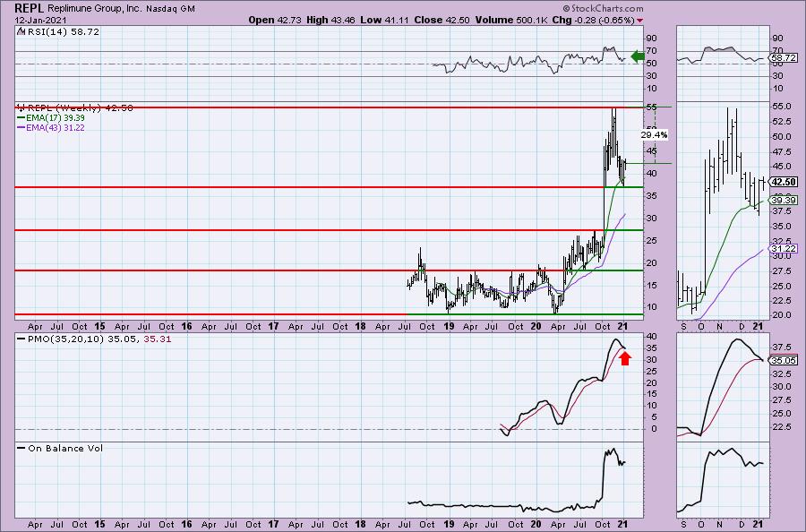Click the red down triangle beside Chg
806x532 pixels.
coord(639,21)
